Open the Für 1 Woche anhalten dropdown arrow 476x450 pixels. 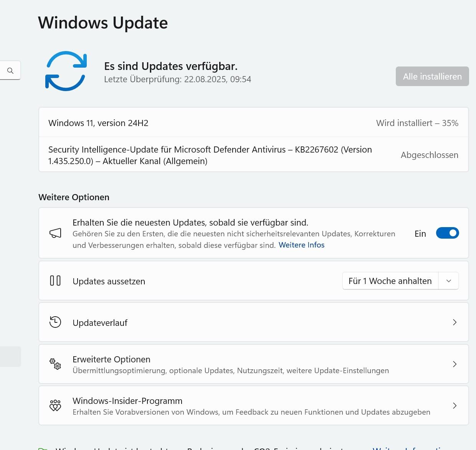click(449, 281)
